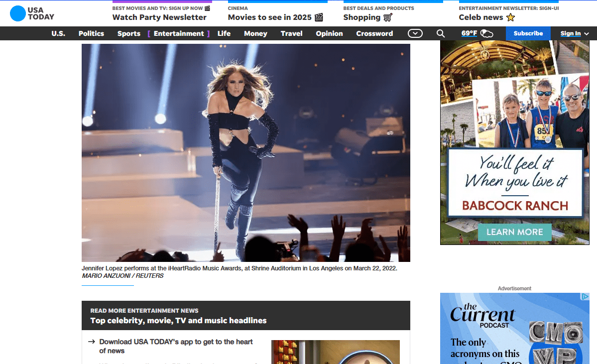This screenshot has width=597, height=364.
Task: Click the cloudy weather icon
Action: pos(486,33)
